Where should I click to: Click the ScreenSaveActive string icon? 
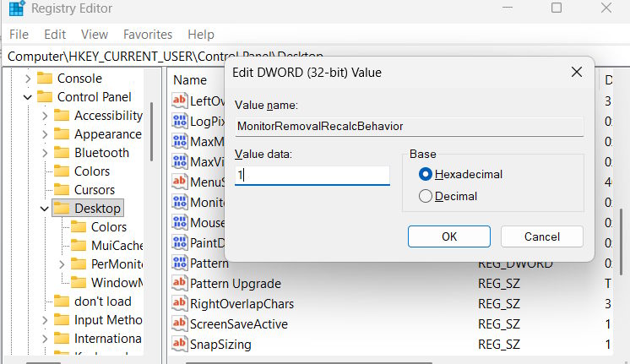tap(180, 323)
